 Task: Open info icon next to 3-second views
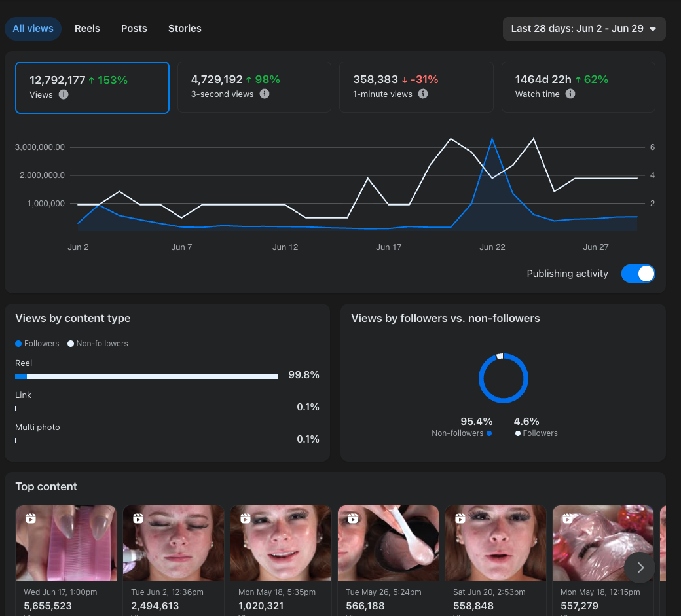[x=265, y=94]
